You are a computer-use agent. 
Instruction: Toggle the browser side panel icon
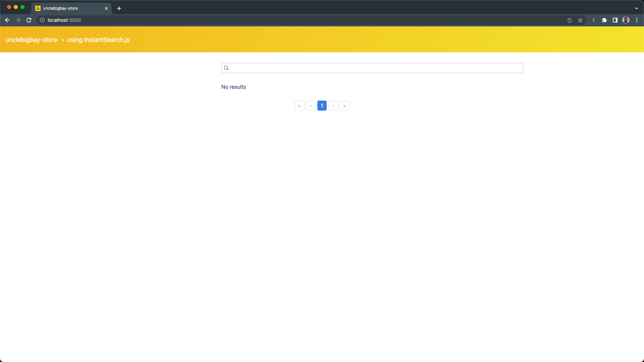tap(615, 20)
